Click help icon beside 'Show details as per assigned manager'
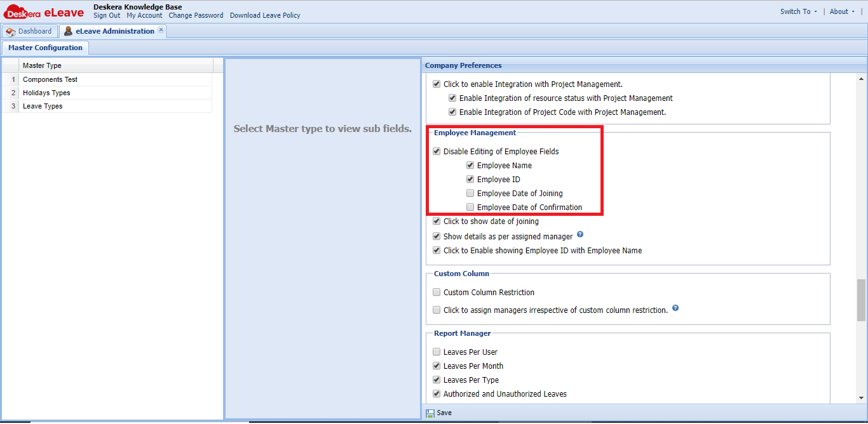 pos(579,234)
